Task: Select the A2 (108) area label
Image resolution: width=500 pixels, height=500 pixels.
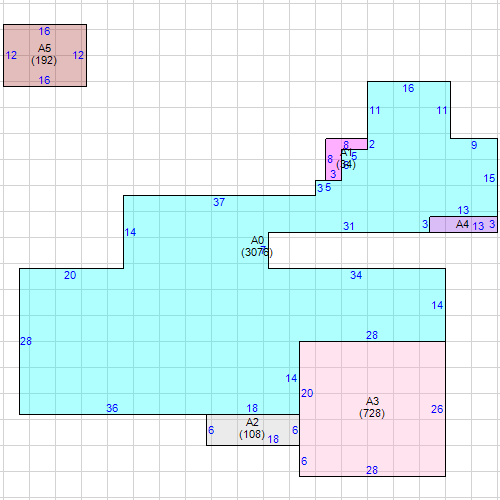Action: (252, 428)
